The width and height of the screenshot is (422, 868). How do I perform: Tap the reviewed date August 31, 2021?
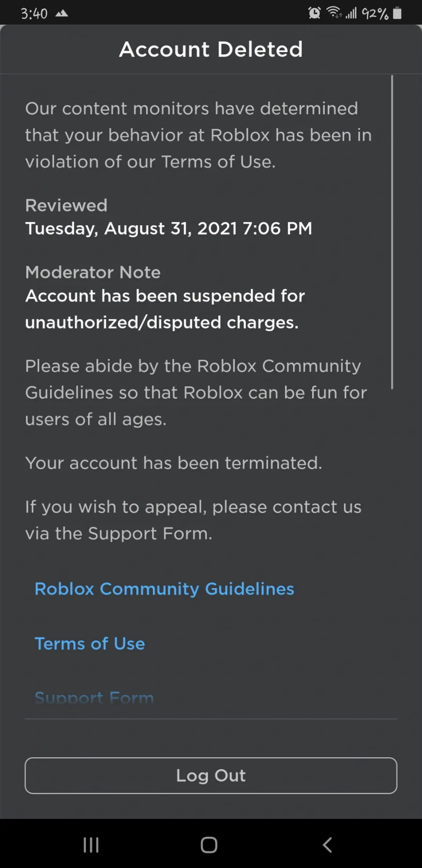pyautogui.click(x=168, y=228)
